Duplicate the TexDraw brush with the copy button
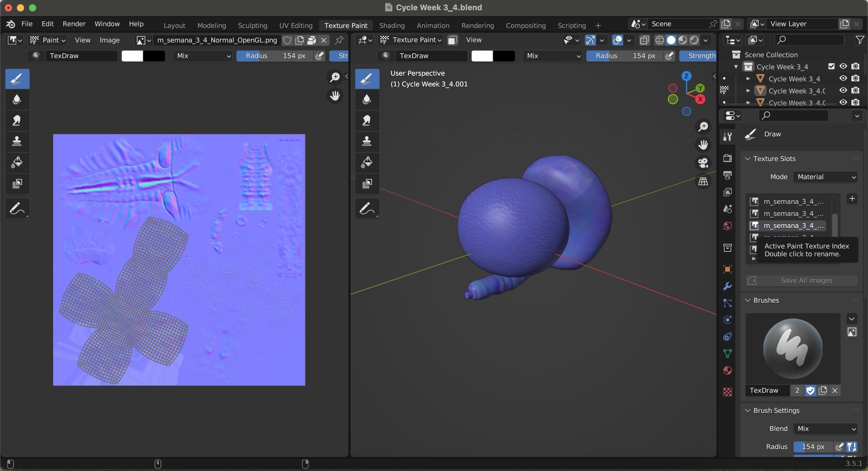868x471 pixels. [822, 391]
